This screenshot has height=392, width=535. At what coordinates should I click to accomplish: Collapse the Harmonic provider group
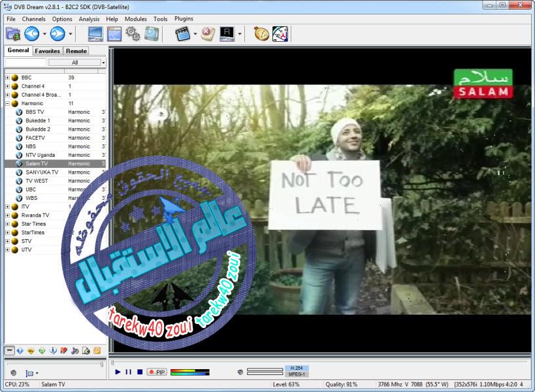pos(7,103)
